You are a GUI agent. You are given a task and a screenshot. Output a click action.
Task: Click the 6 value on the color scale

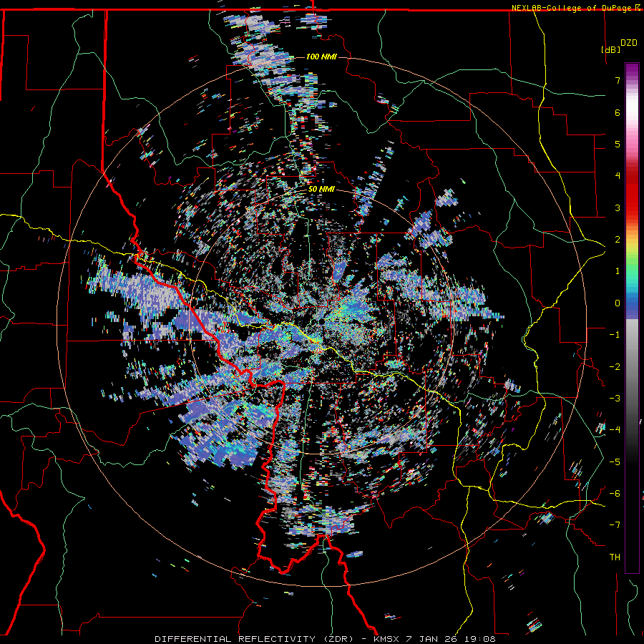click(x=618, y=112)
